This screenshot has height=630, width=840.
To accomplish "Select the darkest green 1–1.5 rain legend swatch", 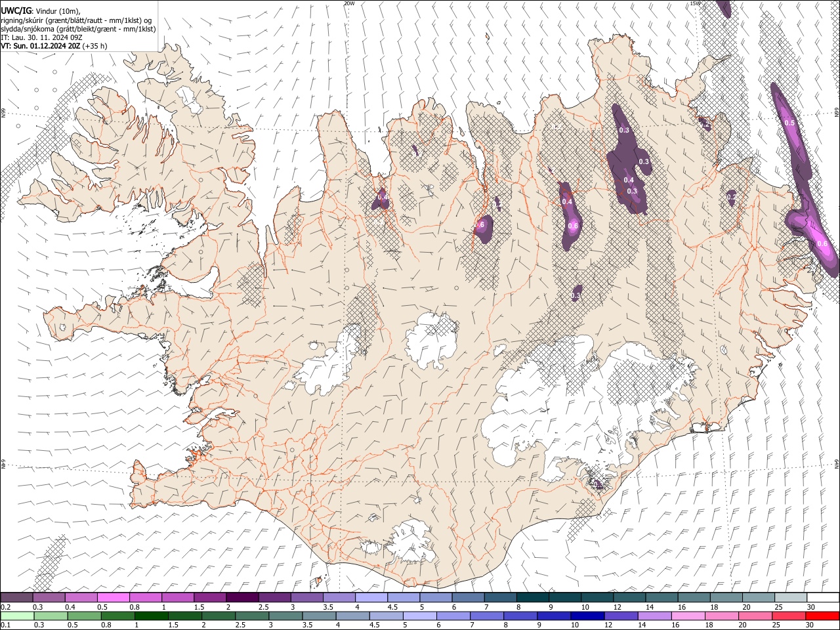I will [x=151, y=616].
